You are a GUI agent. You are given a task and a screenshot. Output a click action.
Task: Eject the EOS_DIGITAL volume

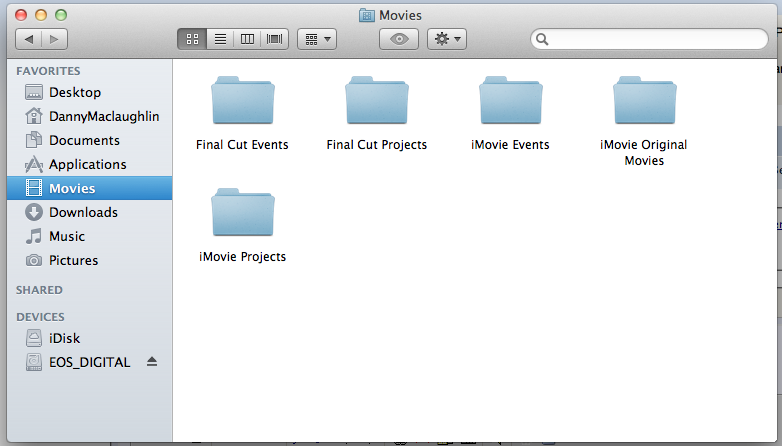click(x=152, y=362)
